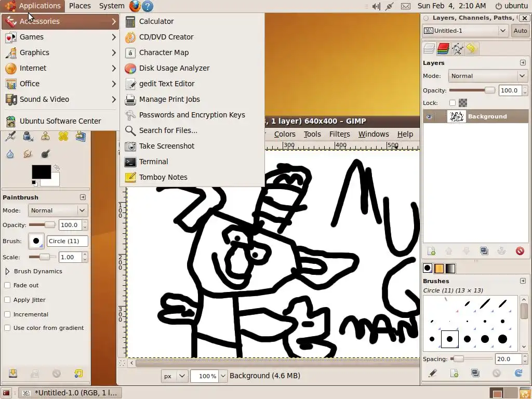Open the Layers Mode Normal dropdown

pos(488,76)
